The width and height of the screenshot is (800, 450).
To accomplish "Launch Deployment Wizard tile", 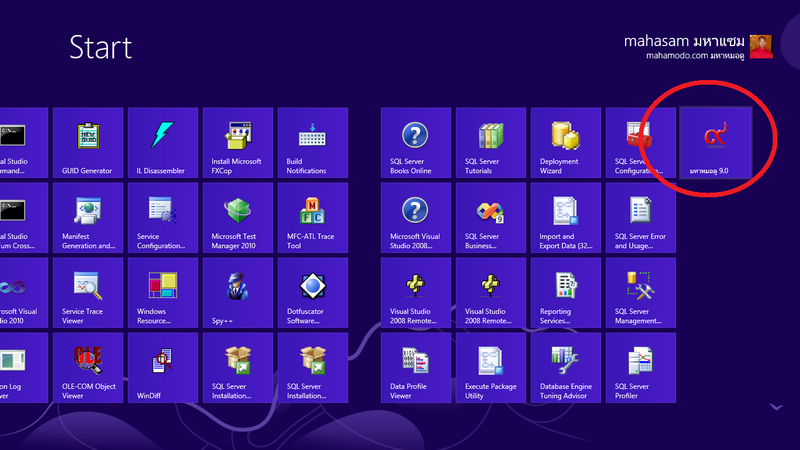I will coord(566,143).
